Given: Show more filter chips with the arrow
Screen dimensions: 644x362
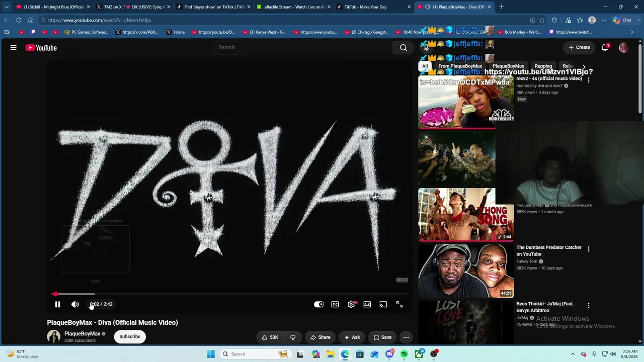Looking at the screenshot, I should coord(584,66).
